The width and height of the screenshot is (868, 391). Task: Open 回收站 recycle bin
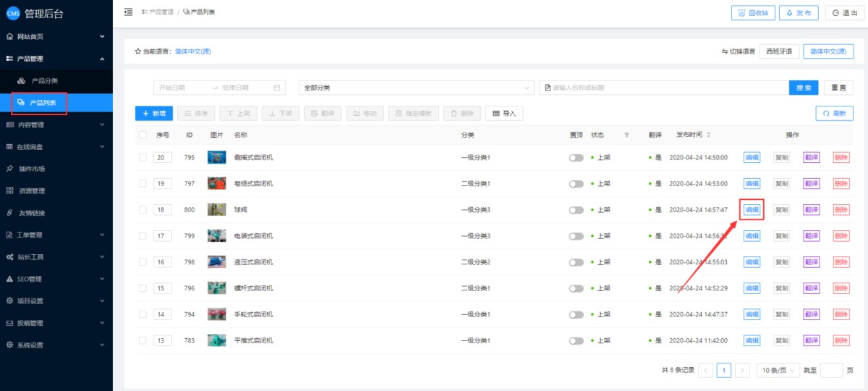click(x=753, y=12)
